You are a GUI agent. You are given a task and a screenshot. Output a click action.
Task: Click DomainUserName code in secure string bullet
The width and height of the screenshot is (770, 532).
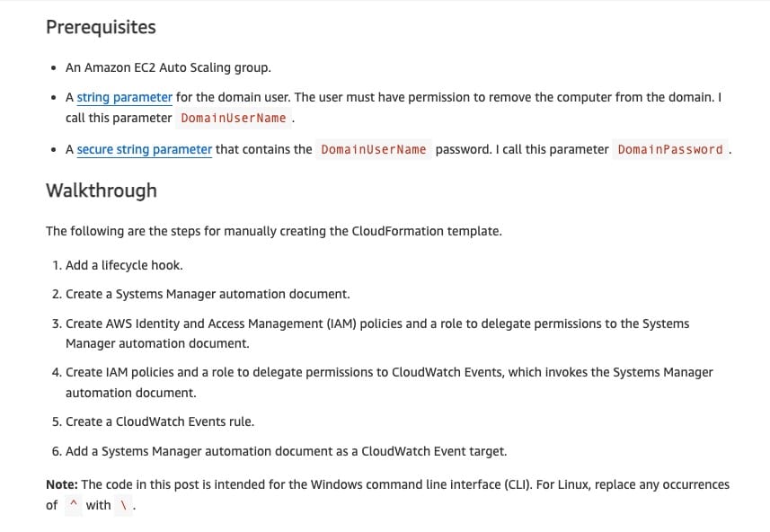(373, 149)
